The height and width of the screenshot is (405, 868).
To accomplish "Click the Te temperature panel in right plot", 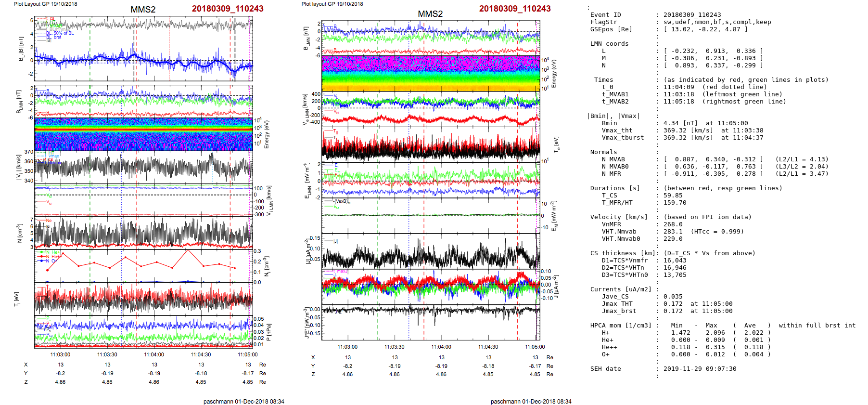I will pos(431,144).
